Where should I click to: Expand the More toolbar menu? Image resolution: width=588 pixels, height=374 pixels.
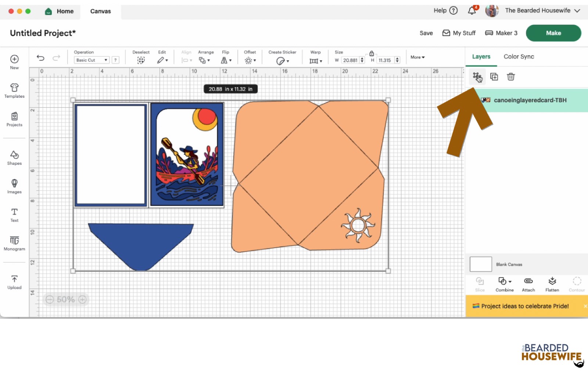pyautogui.click(x=417, y=57)
